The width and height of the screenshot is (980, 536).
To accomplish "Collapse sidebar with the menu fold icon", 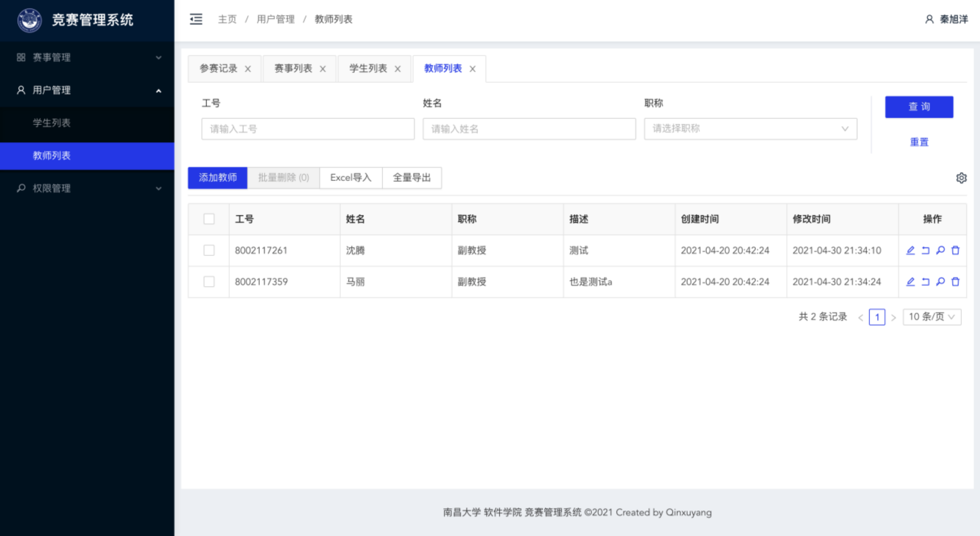I will tap(196, 19).
